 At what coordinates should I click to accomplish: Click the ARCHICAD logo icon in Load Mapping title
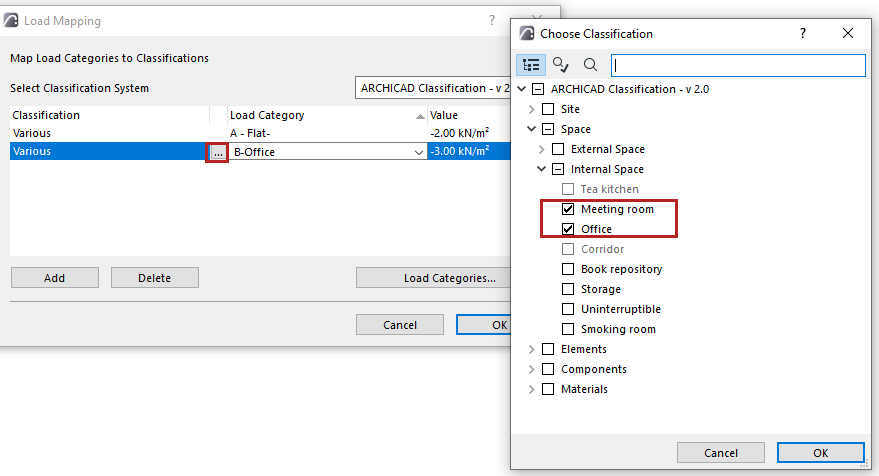(x=11, y=21)
